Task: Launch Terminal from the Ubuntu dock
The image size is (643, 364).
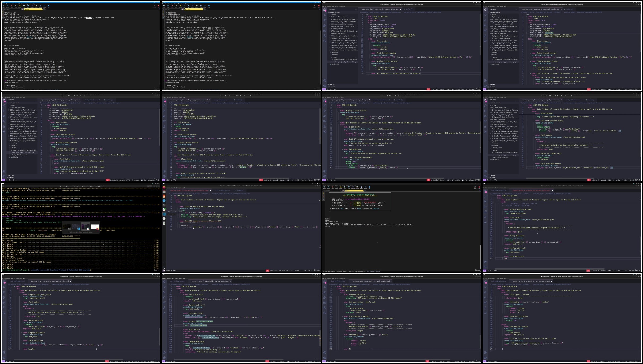Action: (164, 205)
